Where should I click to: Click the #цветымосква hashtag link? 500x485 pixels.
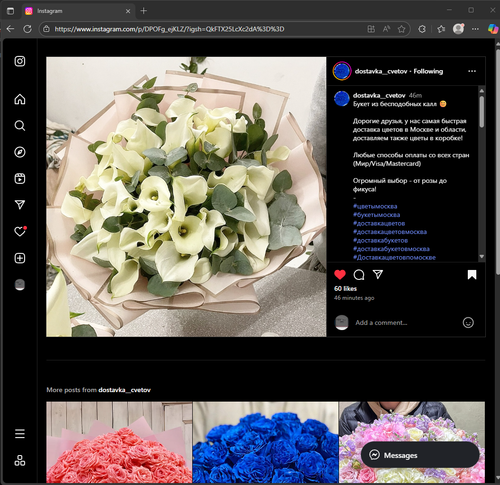(375, 206)
